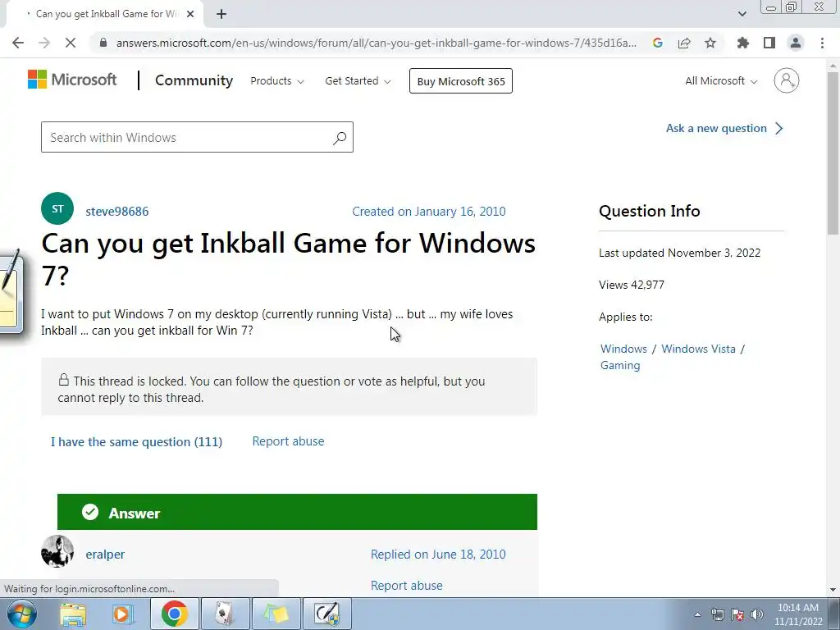Click Replied on June 18, 2010 text
The width and height of the screenshot is (840, 630).
(x=438, y=555)
